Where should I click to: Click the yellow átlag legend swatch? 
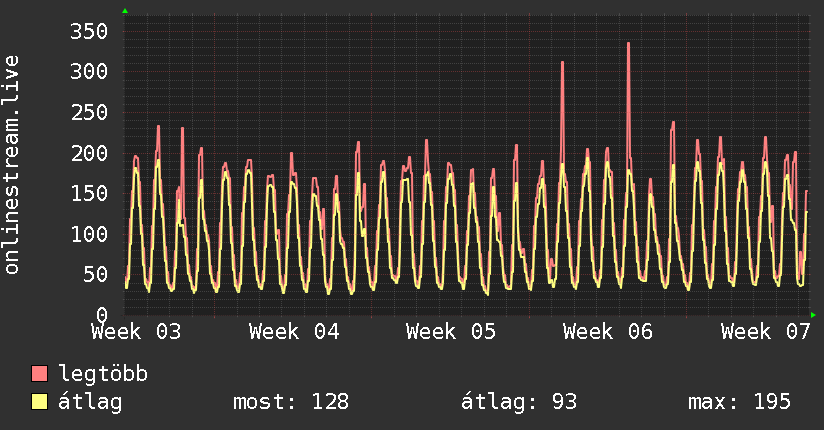pos(39,401)
